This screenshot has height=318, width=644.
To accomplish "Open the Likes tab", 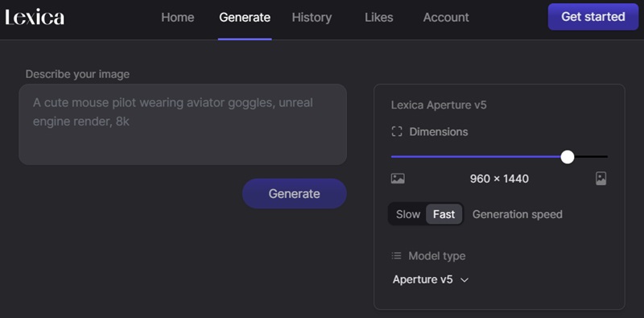I will 378,17.
